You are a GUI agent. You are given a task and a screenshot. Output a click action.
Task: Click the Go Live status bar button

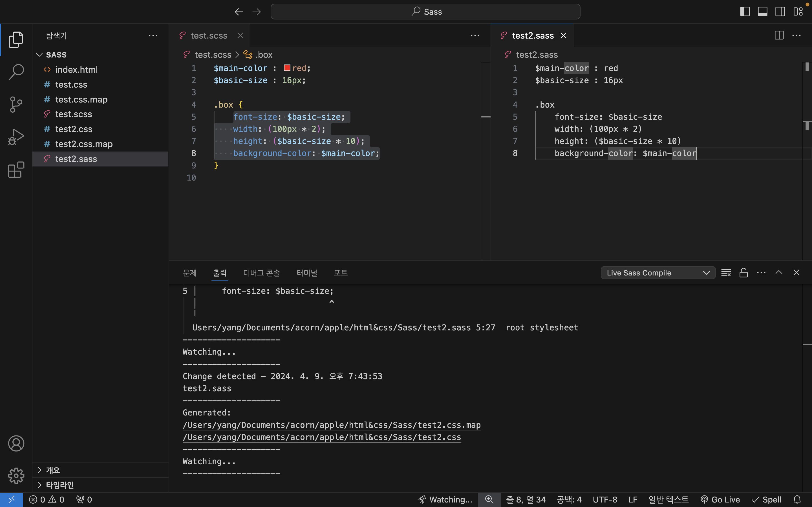point(720,500)
